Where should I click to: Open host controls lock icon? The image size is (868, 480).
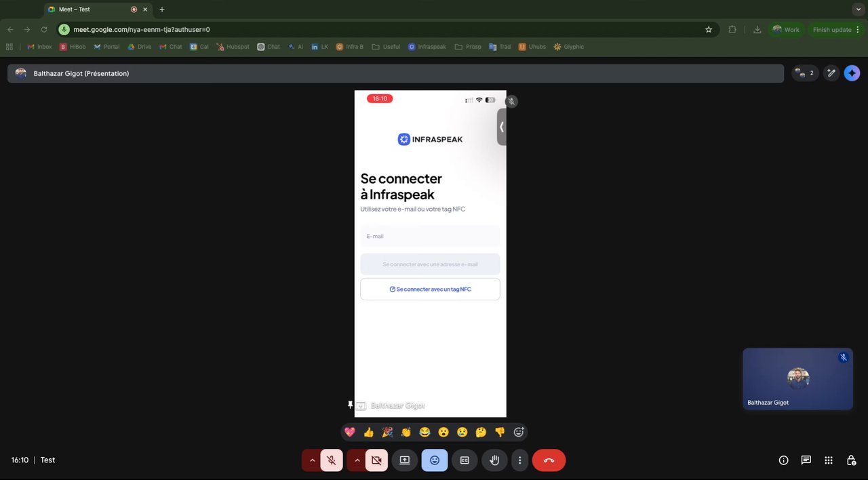pyautogui.click(x=851, y=460)
